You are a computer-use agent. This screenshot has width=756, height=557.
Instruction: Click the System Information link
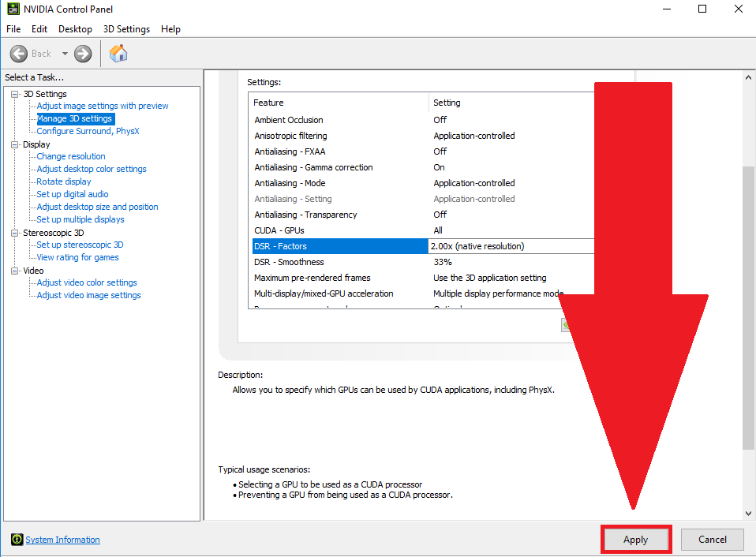point(62,540)
